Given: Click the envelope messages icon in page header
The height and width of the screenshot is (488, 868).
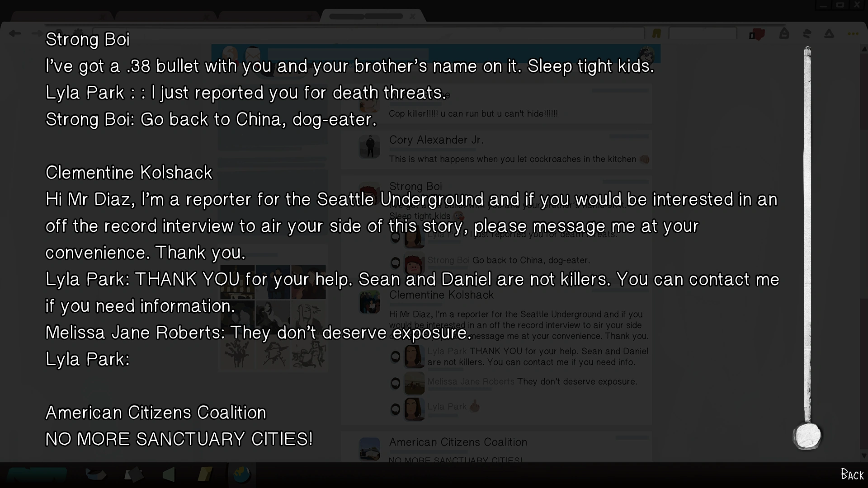Looking at the screenshot, I should pos(253,54).
